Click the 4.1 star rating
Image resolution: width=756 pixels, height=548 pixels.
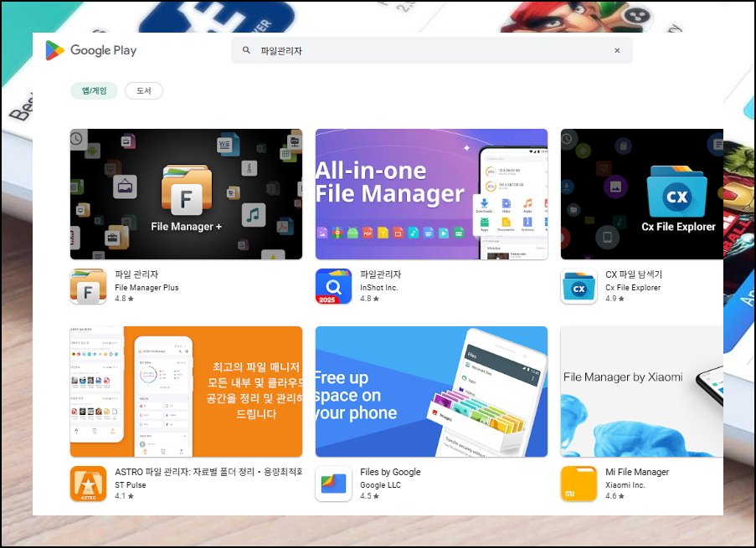(124, 495)
